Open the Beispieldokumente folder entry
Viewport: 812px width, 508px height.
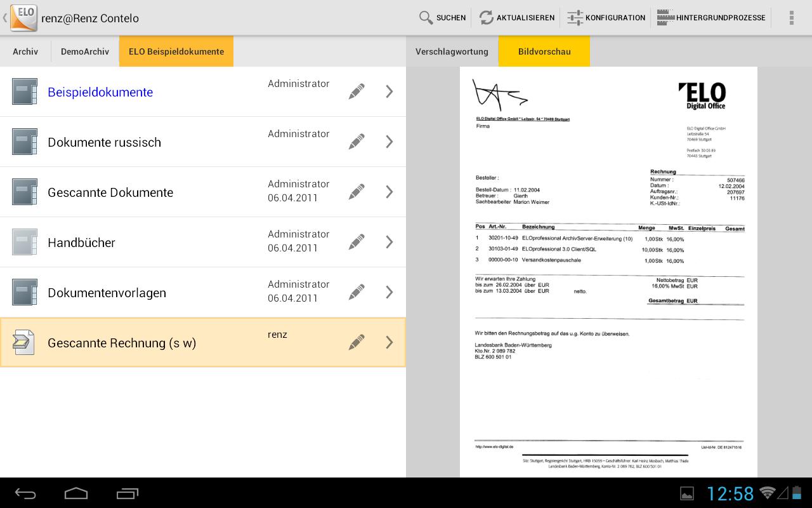tap(100, 92)
